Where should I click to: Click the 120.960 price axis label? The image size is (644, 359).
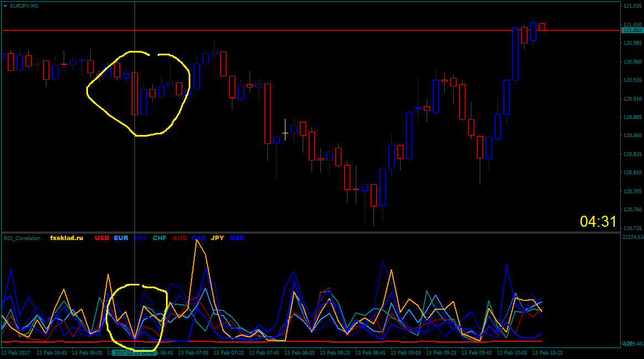(632, 62)
